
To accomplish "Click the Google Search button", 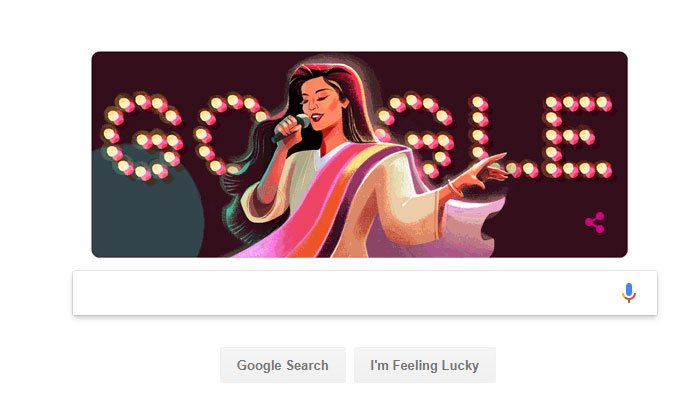I will [283, 365].
